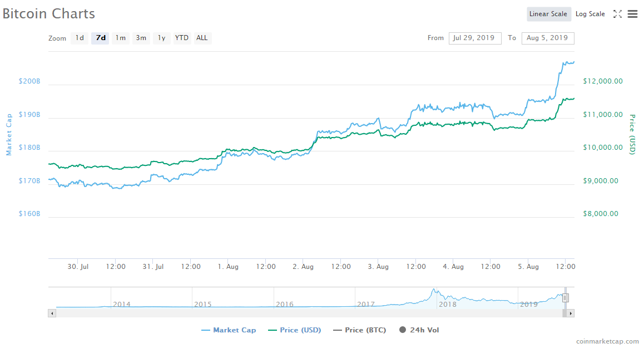
Task: Open the To date field
Action: point(547,38)
